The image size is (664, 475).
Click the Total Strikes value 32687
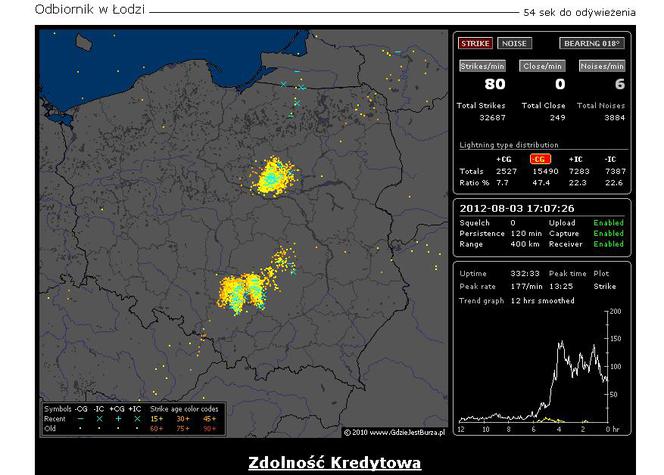pyautogui.click(x=492, y=118)
